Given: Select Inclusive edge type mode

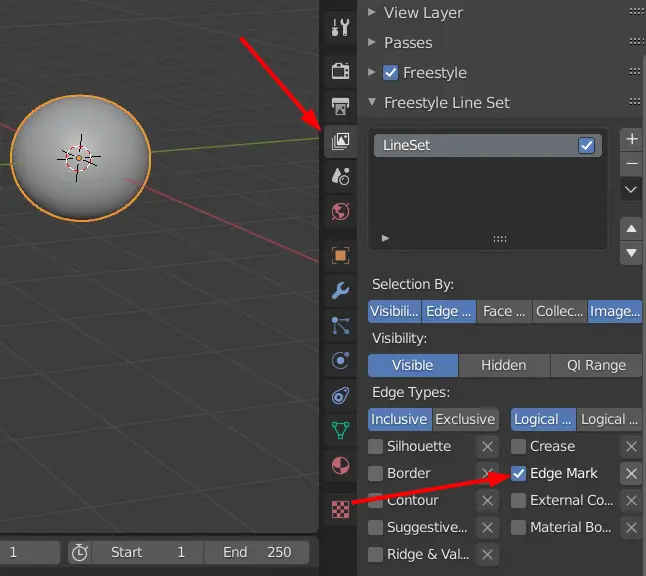Looking at the screenshot, I should (400, 419).
